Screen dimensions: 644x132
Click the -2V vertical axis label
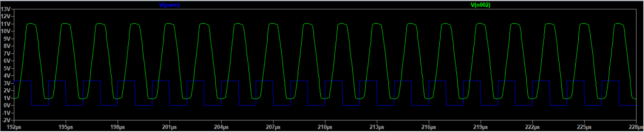[6, 120]
